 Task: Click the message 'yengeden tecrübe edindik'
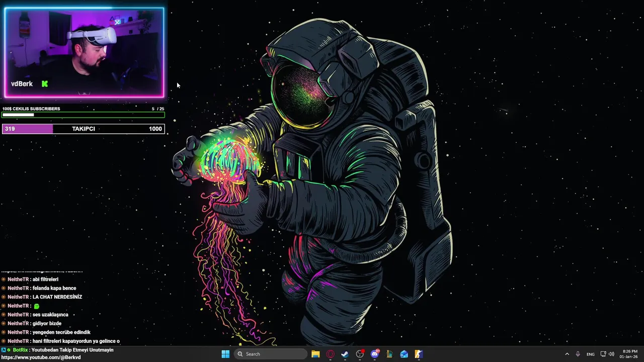pos(61,332)
